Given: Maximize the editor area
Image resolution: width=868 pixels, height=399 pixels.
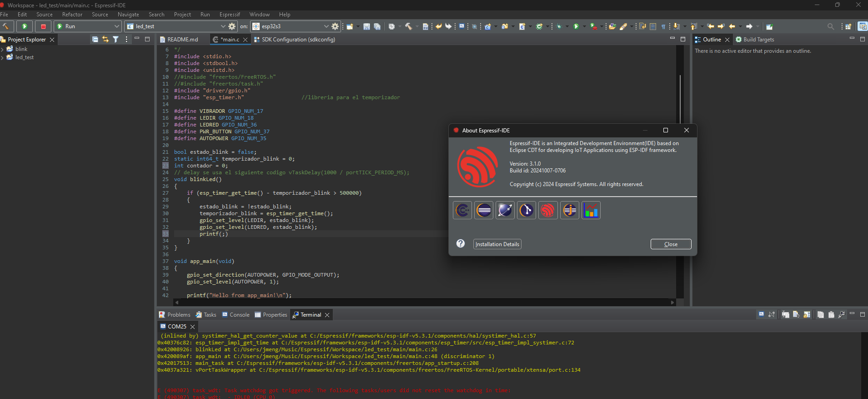Looking at the screenshot, I should [x=682, y=39].
